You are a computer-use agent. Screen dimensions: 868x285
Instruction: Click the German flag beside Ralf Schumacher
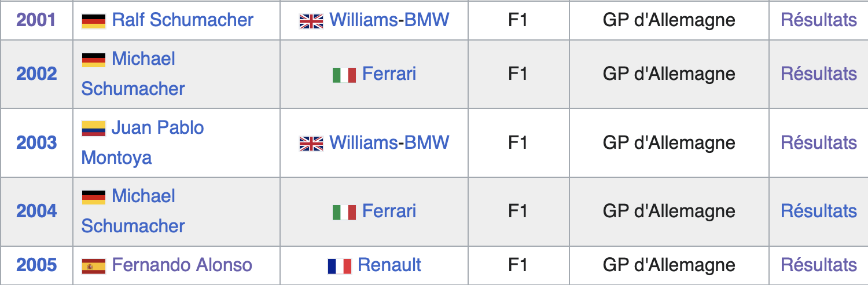pyautogui.click(x=93, y=21)
